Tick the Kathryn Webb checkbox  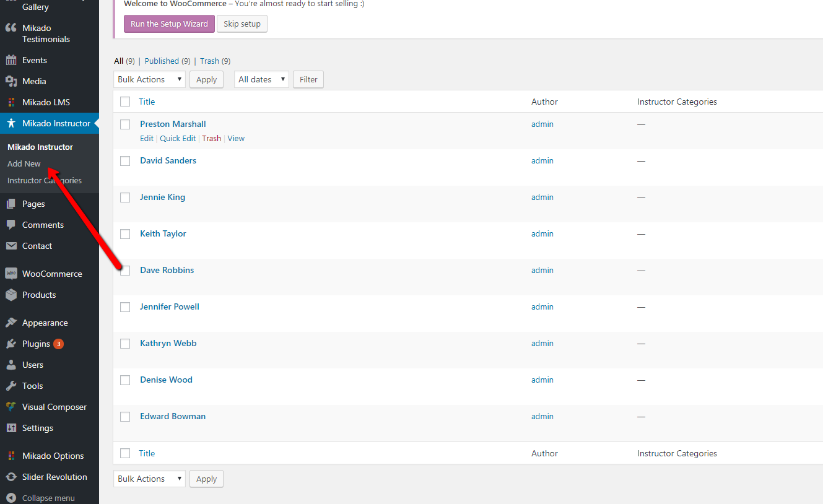click(x=125, y=344)
